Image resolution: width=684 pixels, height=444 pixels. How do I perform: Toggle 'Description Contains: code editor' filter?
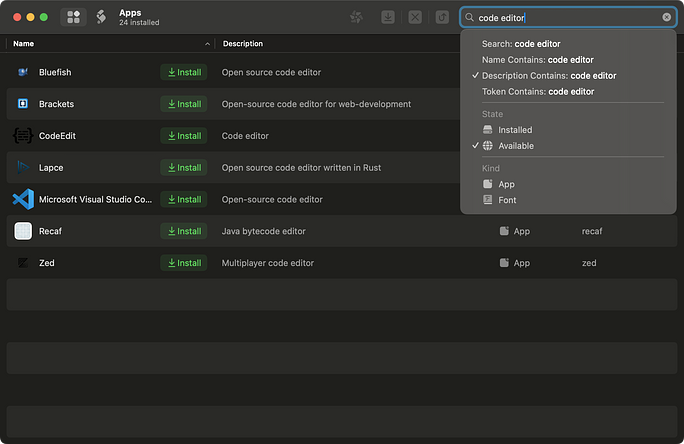(x=549, y=75)
